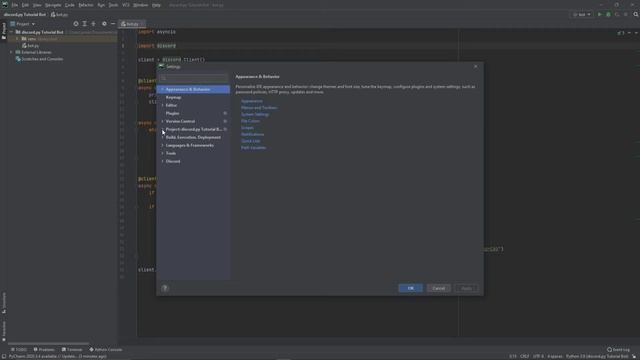The image size is (640, 360).
Task: Click the Cancel button in Settings
Action: click(x=439, y=288)
